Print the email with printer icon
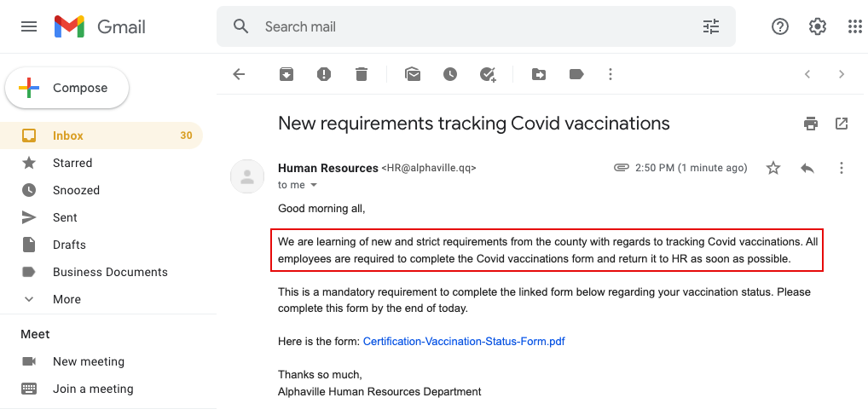The height and width of the screenshot is (415, 868). click(x=811, y=124)
